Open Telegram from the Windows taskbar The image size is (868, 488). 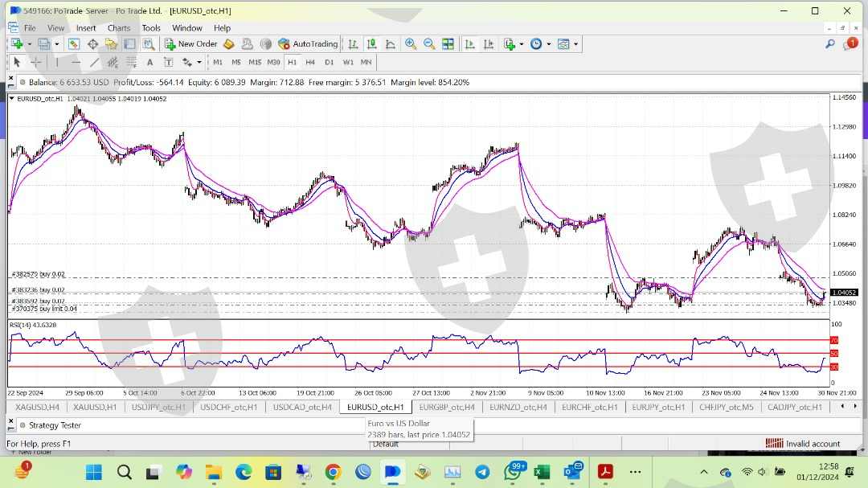point(482,472)
